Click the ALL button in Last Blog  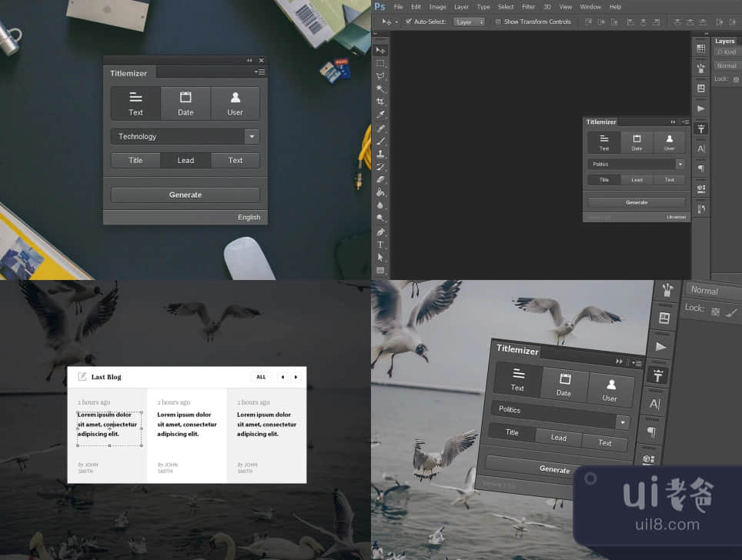pos(261,377)
